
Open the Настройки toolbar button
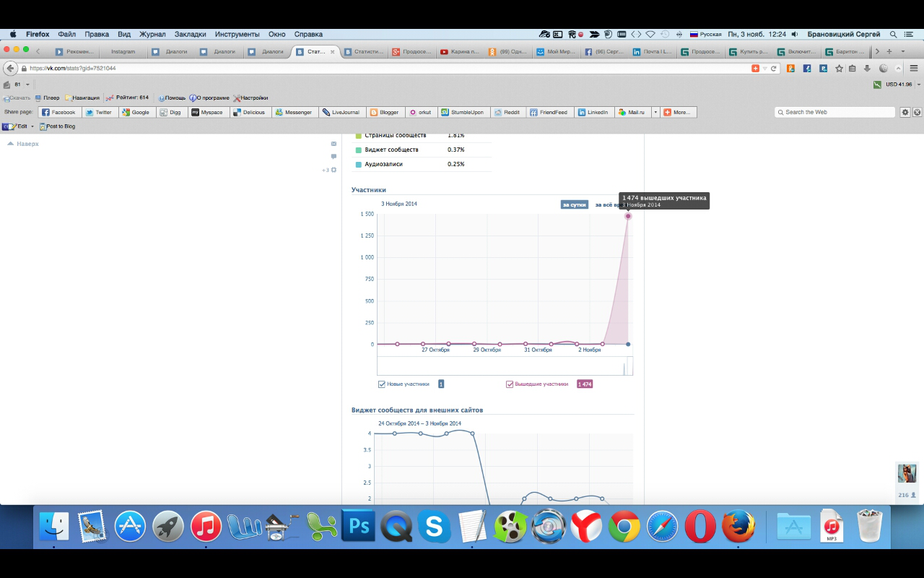pos(250,98)
